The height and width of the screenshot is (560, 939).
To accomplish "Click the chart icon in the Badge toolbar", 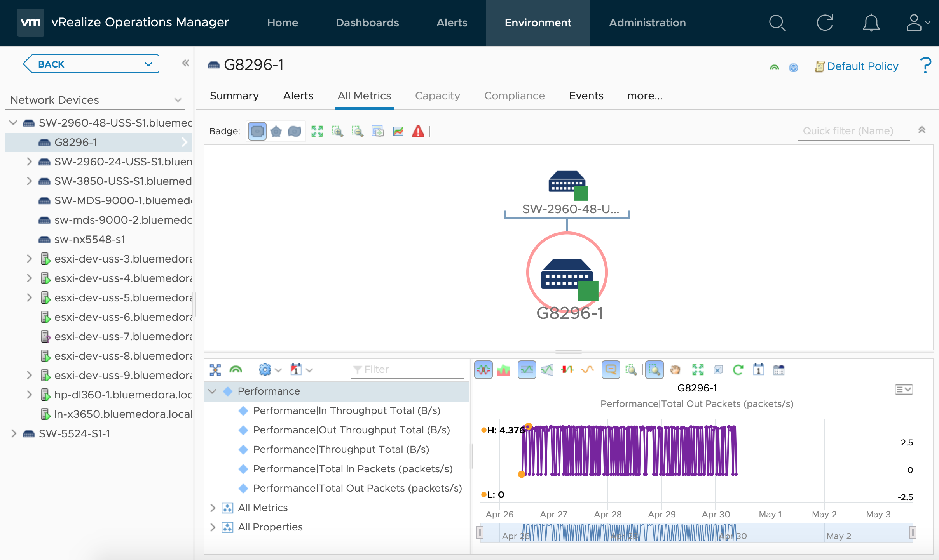I will click(398, 131).
